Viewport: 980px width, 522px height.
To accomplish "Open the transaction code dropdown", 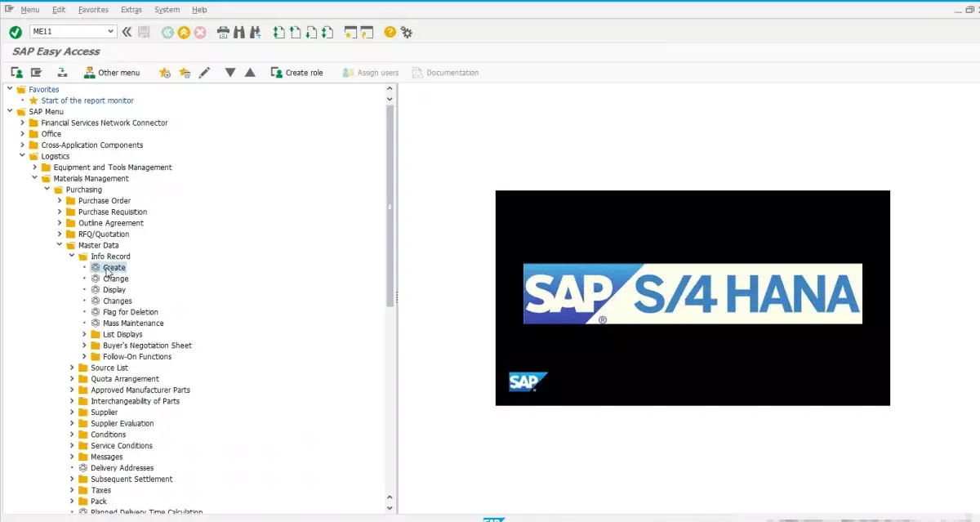I will point(112,32).
